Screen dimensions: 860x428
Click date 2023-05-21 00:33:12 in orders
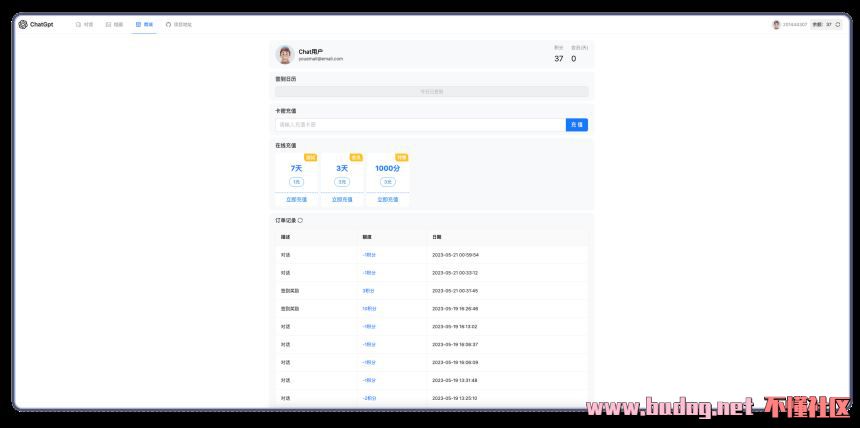455,273
